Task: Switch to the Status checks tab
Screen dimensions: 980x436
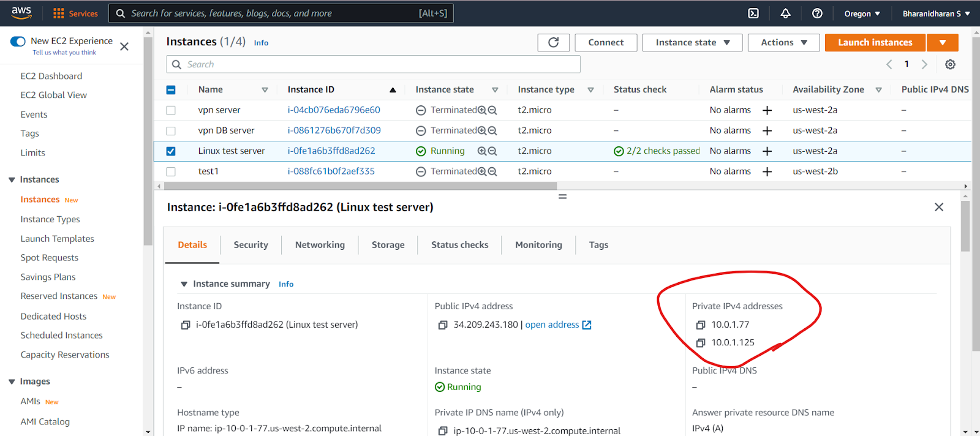Action: 460,245
